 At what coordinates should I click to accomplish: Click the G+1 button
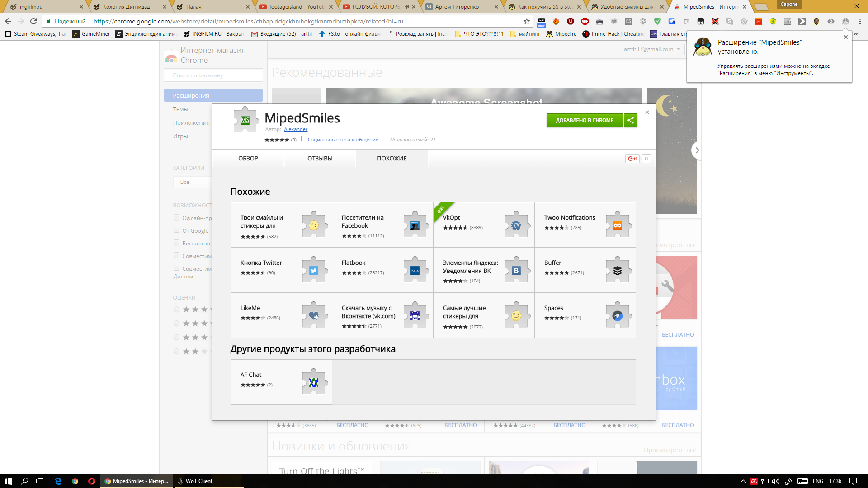click(632, 159)
